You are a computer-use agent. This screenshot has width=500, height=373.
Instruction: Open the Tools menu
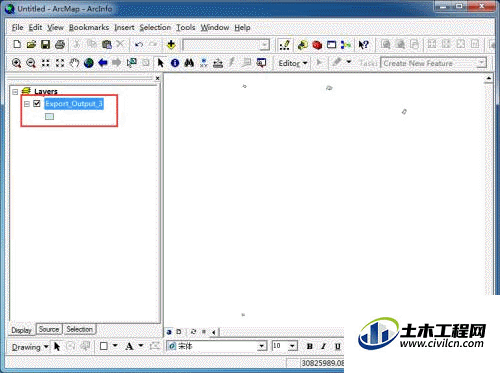click(185, 28)
